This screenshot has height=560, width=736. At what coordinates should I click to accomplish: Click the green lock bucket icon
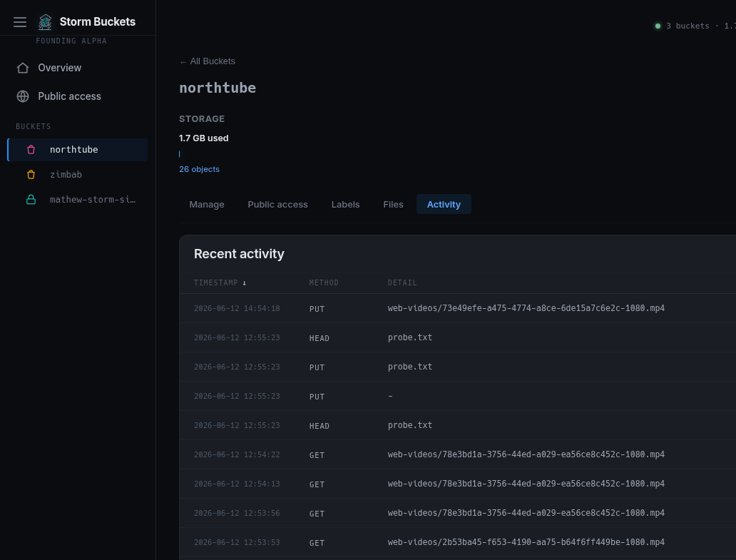coord(31,200)
